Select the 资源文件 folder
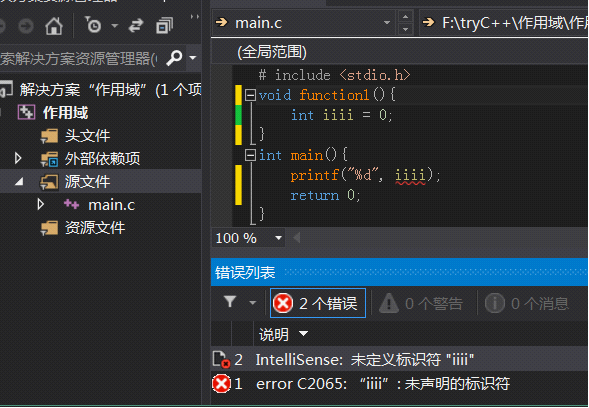 [x=95, y=228]
